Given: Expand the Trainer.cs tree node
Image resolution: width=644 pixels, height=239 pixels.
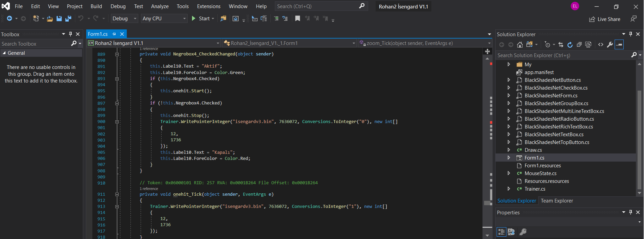Looking at the screenshot, I should [x=509, y=189].
